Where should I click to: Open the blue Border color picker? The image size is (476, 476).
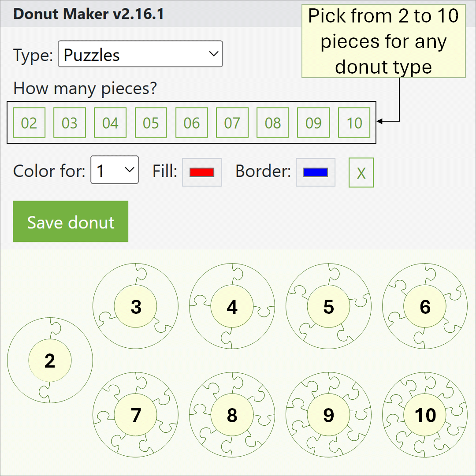[315, 172]
